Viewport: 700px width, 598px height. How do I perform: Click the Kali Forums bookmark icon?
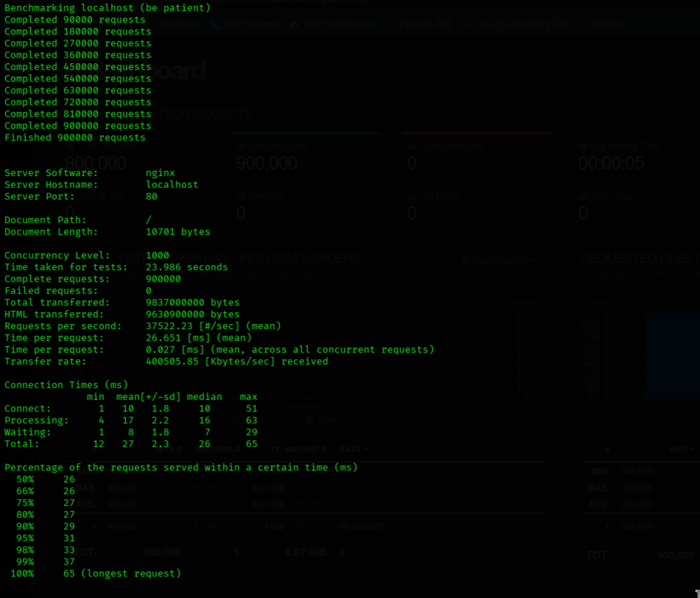click(214, 25)
